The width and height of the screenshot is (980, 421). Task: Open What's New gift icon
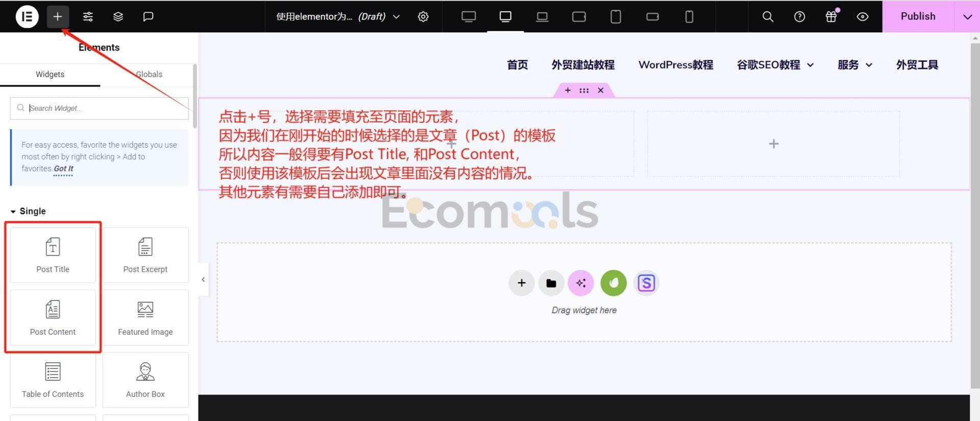tap(831, 16)
